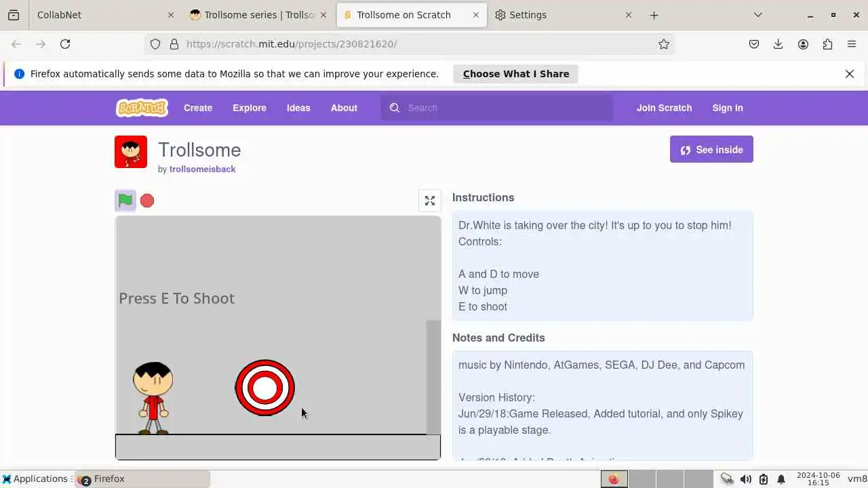Dismiss the Firefox data notification bar
The image size is (868, 488).
pos(850,74)
